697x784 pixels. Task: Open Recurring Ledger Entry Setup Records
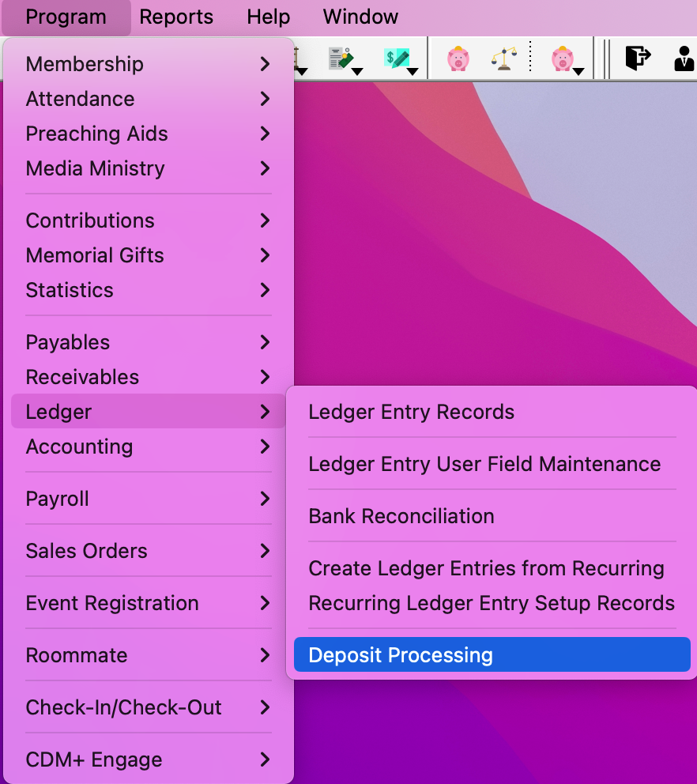[492, 603]
